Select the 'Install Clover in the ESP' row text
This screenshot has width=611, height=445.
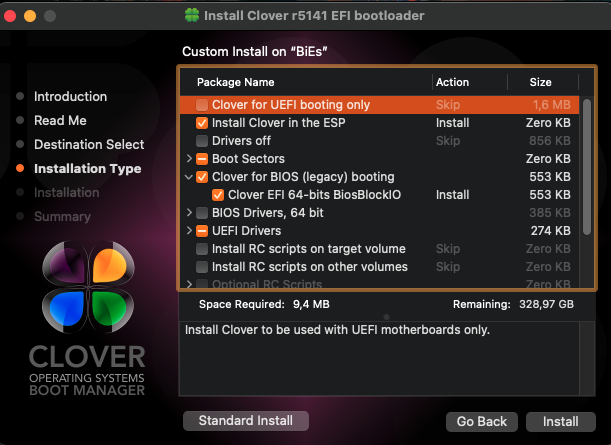click(x=279, y=123)
